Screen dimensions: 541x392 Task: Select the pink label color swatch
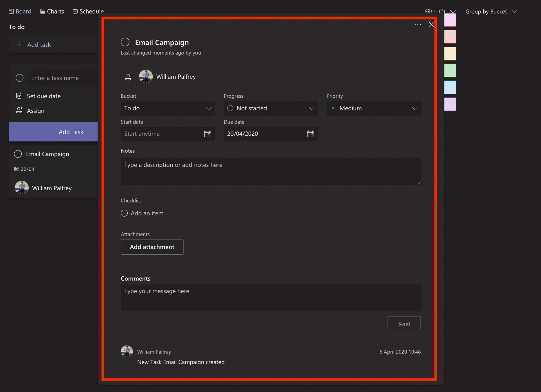pos(450,20)
